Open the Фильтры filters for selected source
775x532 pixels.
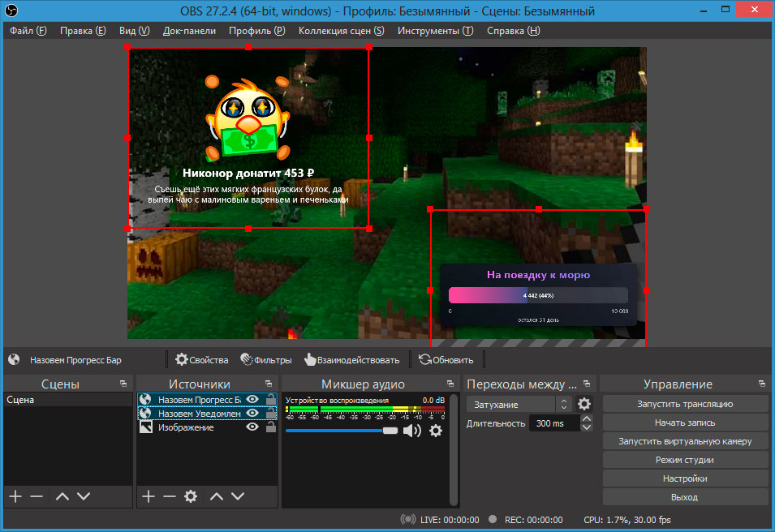tap(266, 359)
